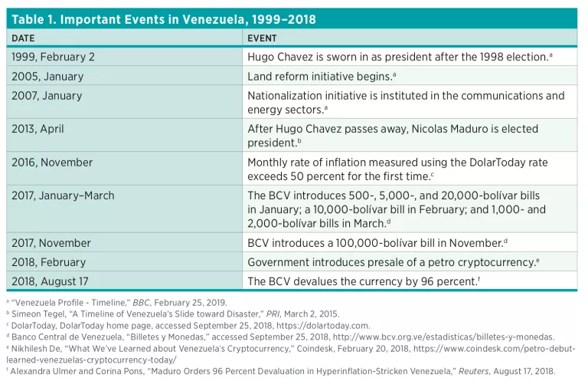
Task: Select the "2005, January" date cell
Action: point(47,76)
